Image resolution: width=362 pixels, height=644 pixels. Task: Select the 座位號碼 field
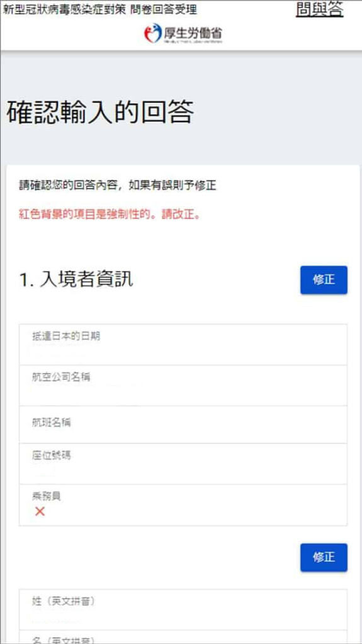click(183, 464)
